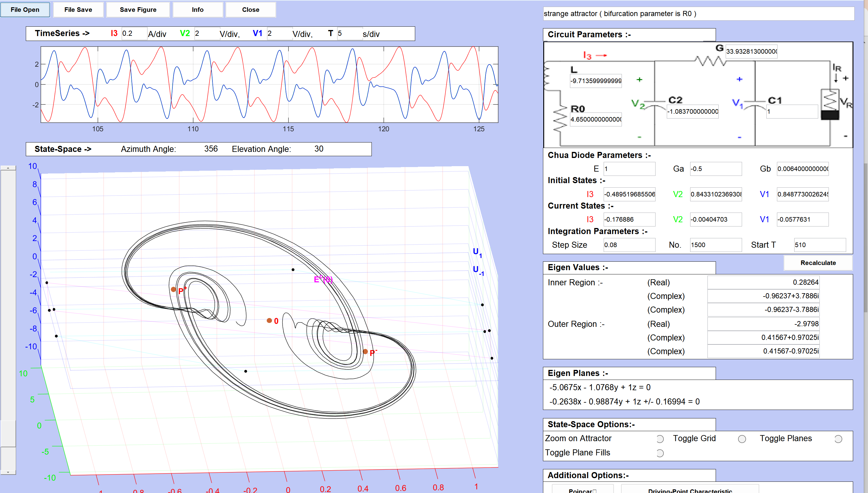Viewport: 868px width, 493px height.
Task: Click the P+ equilibrium point marker
Action: tap(174, 290)
